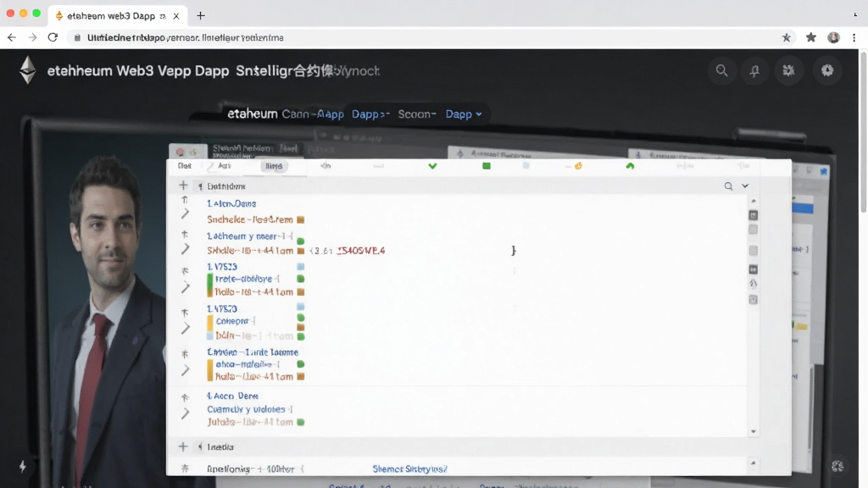
Task: Open the browser three-dot menu
Action: point(854,37)
